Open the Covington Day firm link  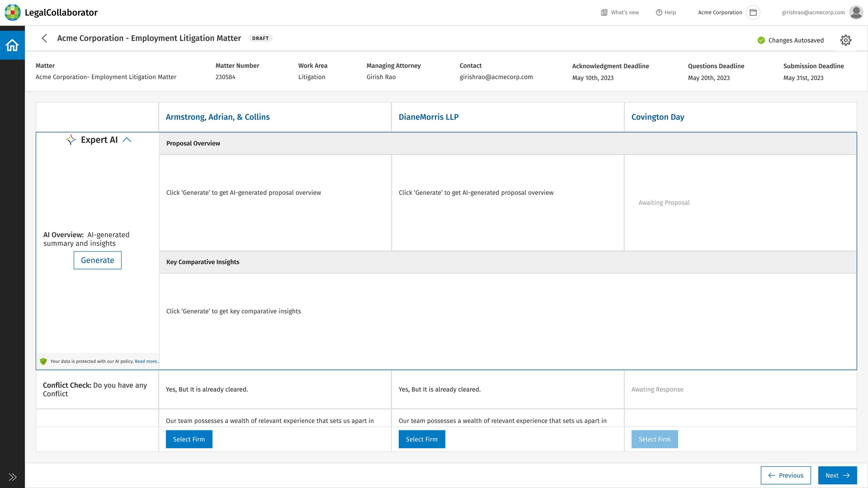coord(657,117)
